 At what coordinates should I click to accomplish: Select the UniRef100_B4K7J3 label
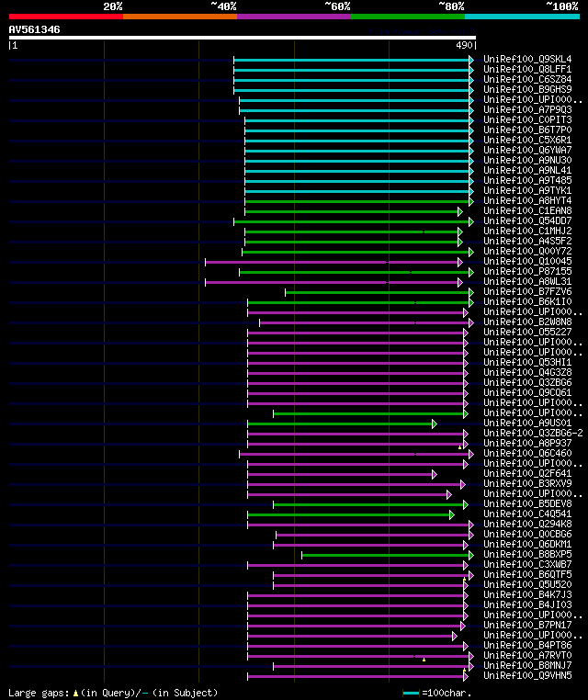click(527, 594)
